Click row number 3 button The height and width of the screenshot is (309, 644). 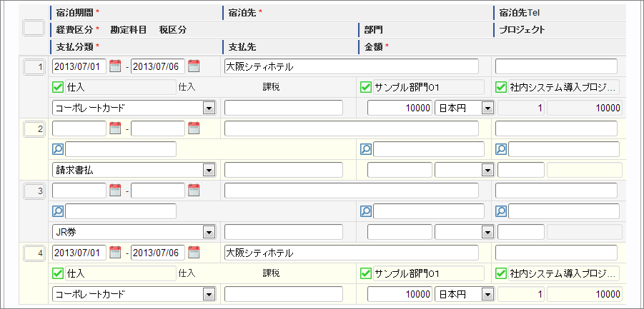click(x=34, y=191)
